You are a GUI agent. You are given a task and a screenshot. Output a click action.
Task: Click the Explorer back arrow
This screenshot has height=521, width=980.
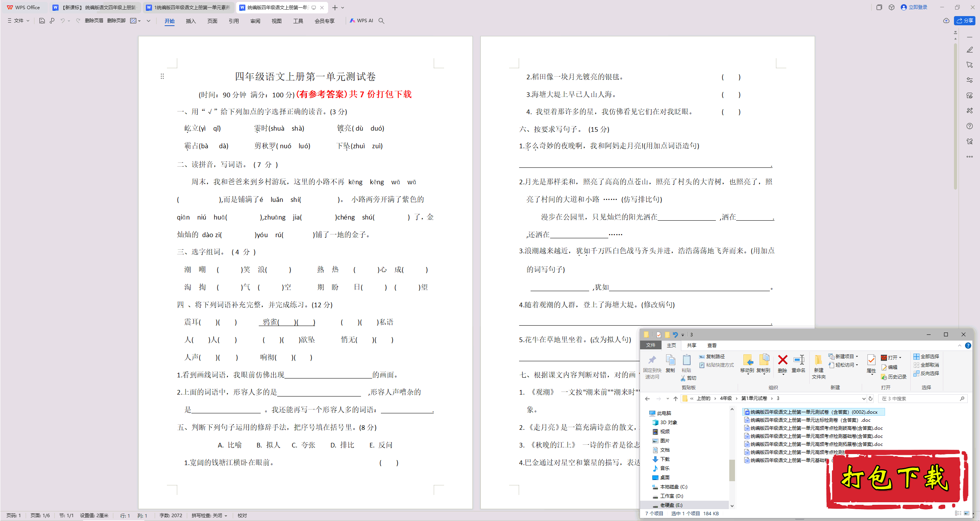(647, 398)
